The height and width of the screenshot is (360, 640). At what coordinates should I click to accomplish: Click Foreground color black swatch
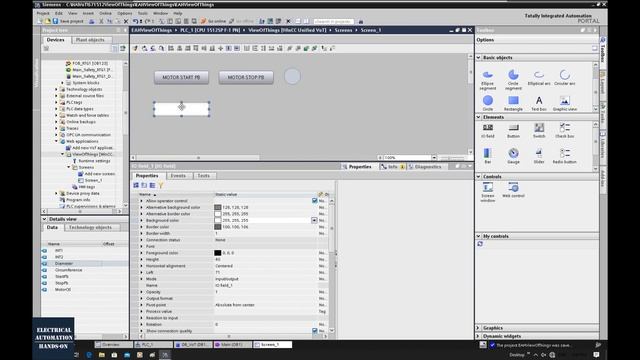[218, 253]
